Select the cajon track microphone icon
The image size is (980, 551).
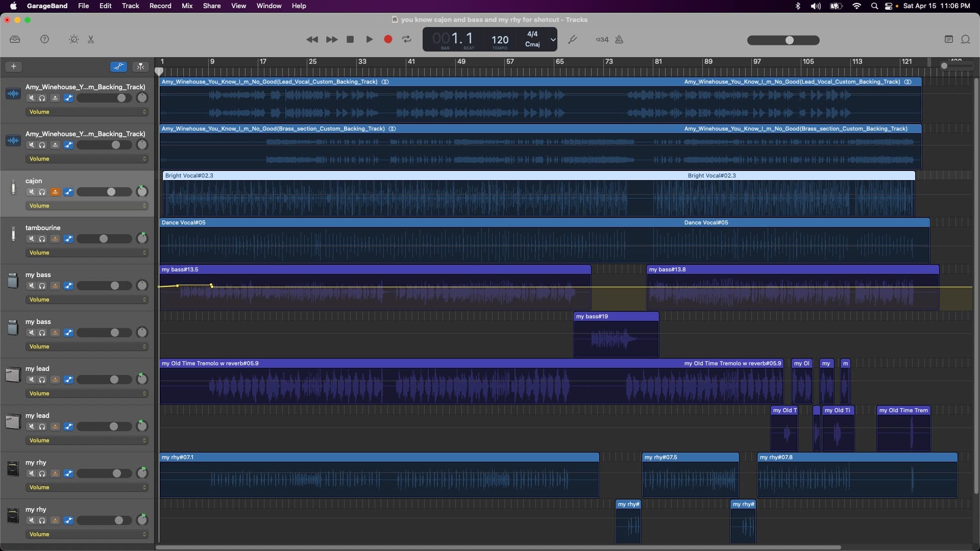13,188
